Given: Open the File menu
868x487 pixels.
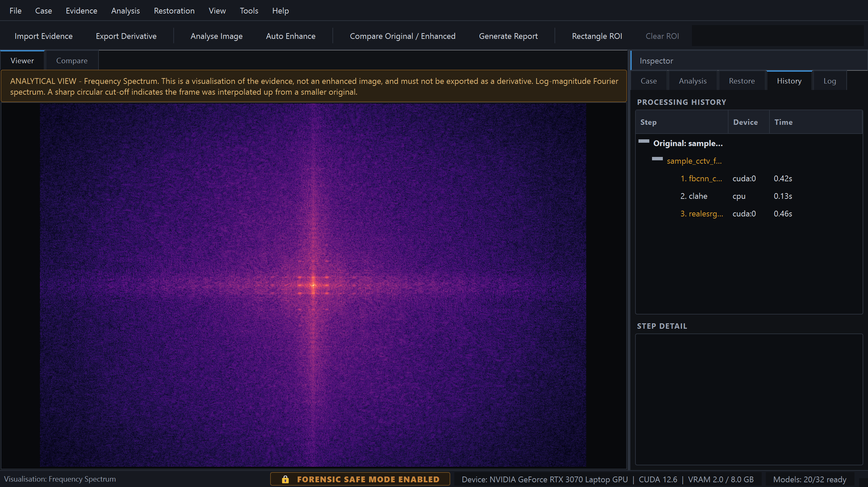Looking at the screenshot, I should pyautogui.click(x=15, y=10).
